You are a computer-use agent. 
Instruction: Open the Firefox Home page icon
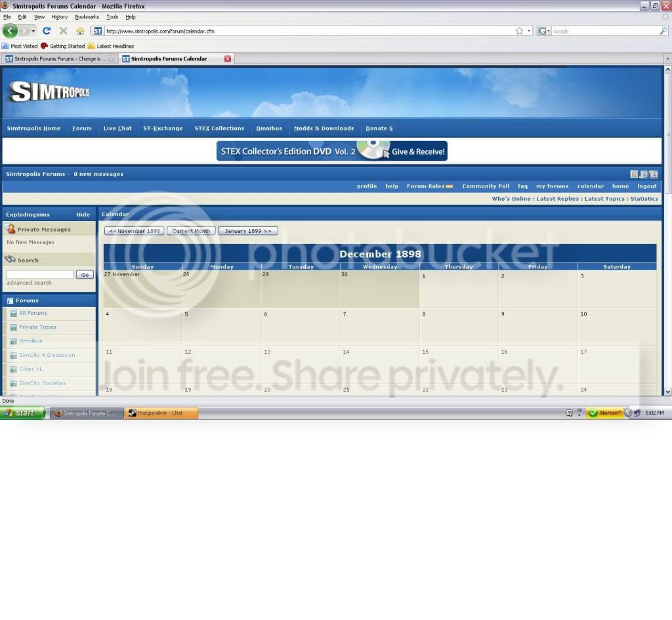[79, 31]
